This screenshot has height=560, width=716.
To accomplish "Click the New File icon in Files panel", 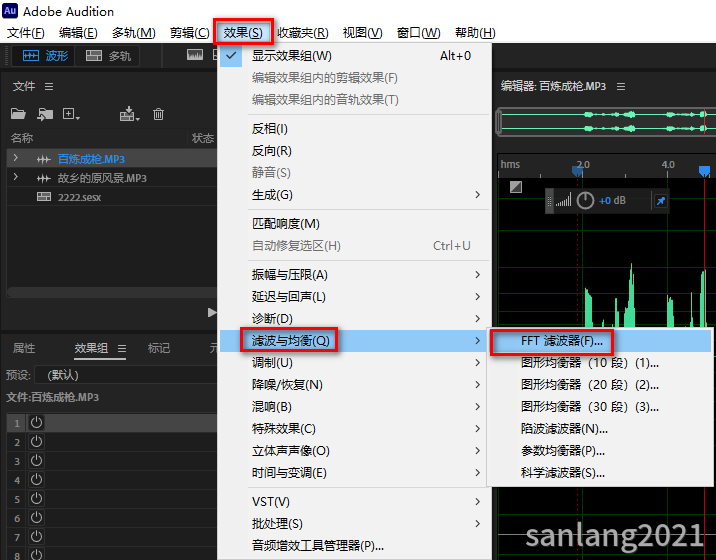I will (x=70, y=115).
